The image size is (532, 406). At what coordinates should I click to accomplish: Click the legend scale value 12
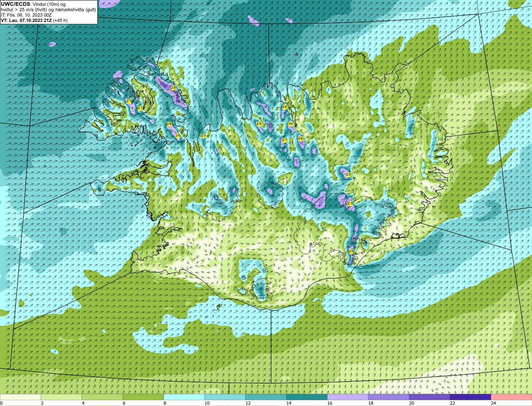click(x=248, y=403)
